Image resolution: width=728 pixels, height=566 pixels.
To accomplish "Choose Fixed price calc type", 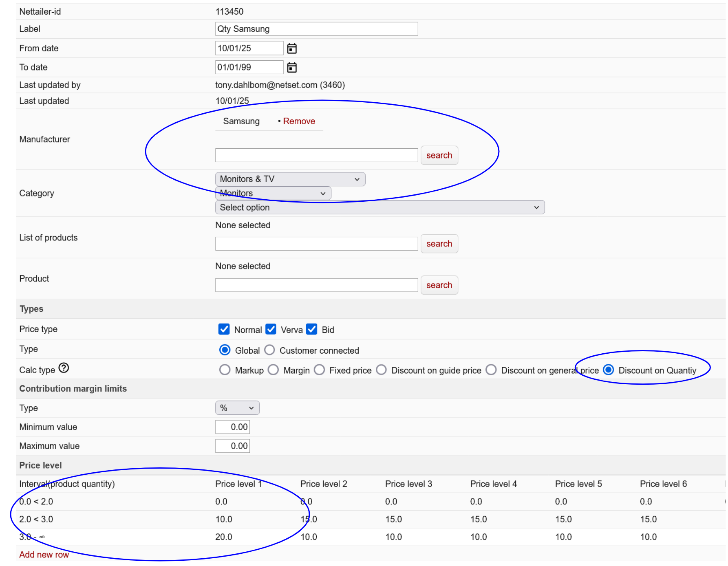I will click(x=320, y=370).
